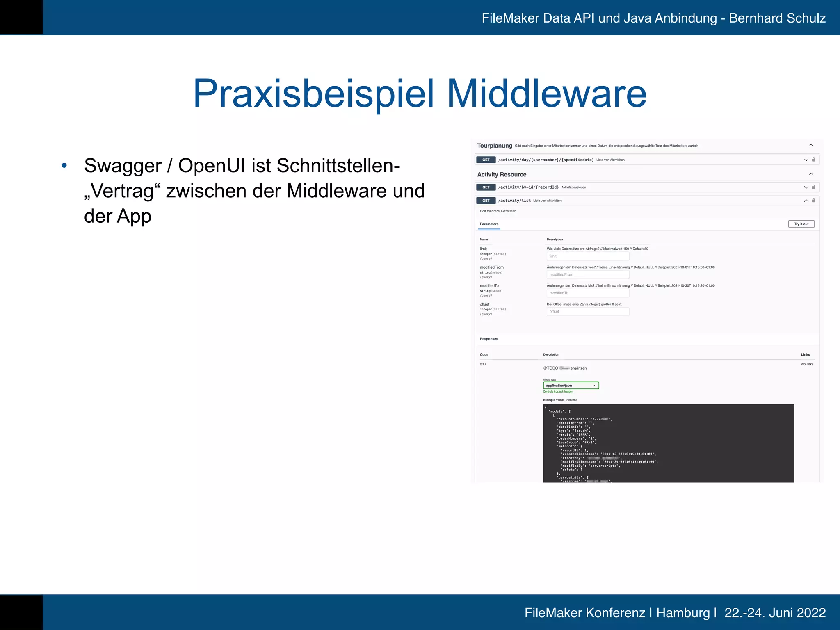
Task: Expand the /activity/day/{usernumber}/{specificdate} endpoint arrow
Action: coord(806,160)
